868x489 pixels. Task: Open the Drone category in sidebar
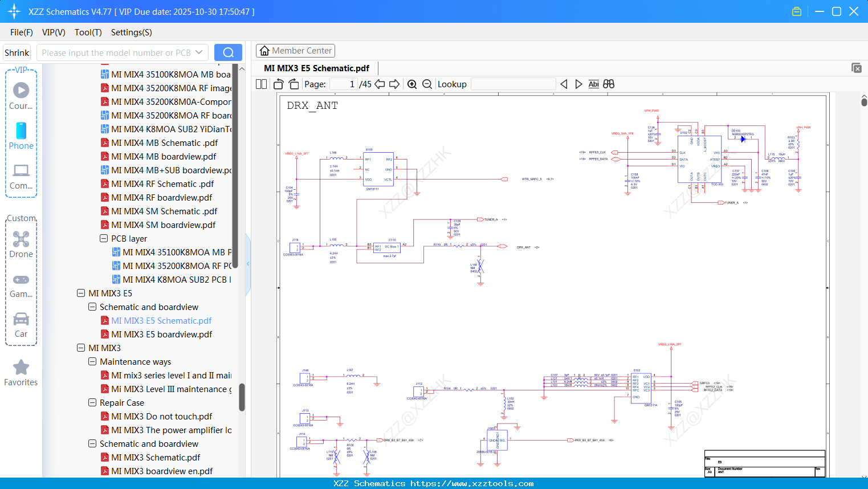[x=21, y=244]
